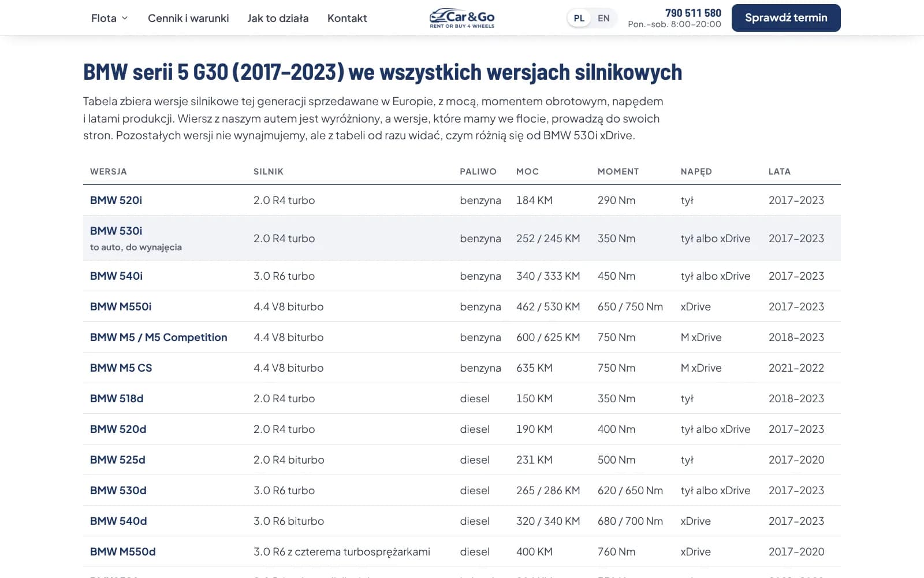This screenshot has width=924, height=578.
Task: Click the '635 KM' power cell
Action: [x=534, y=368]
